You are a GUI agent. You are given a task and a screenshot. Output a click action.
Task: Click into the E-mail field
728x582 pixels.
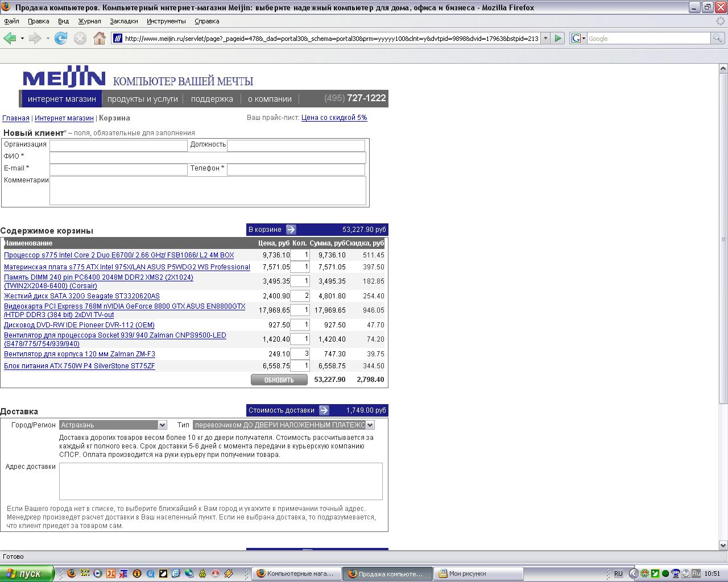pos(118,169)
